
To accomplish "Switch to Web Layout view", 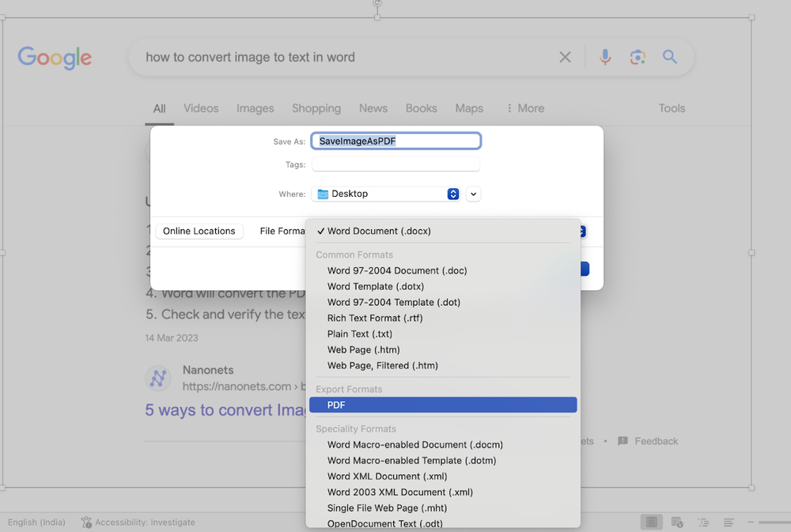I will (x=677, y=522).
